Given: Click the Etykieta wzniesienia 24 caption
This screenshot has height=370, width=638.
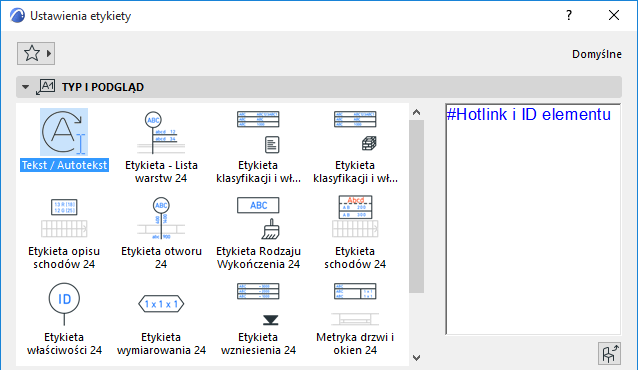Looking at the screenshot, I should click(x=258, y=344).
